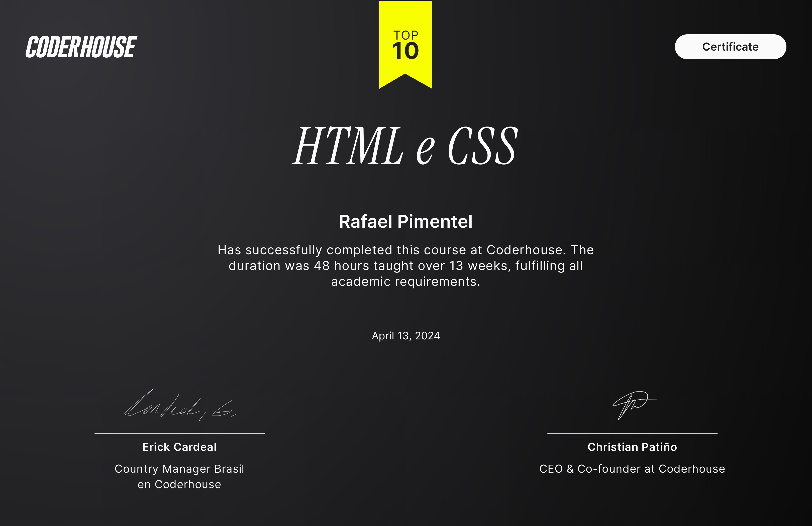
Task: Click the name 'Erick Cardeal'
Action: click(x=179, y=447)
